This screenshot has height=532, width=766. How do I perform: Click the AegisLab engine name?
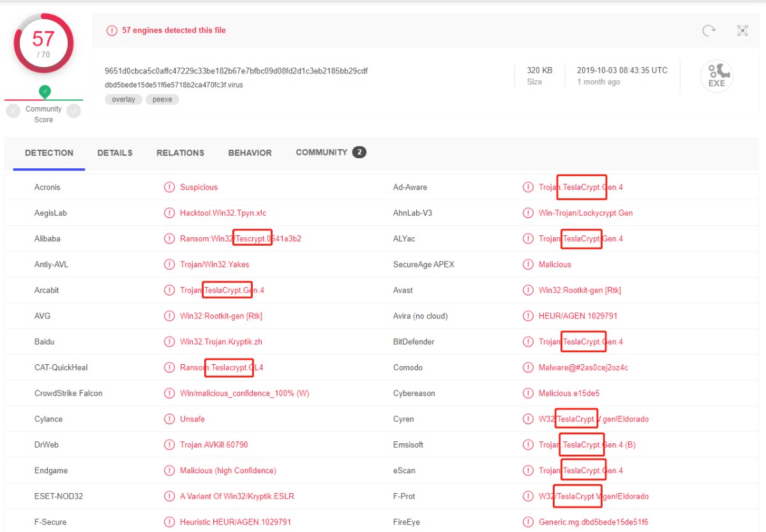pos(50,213)
